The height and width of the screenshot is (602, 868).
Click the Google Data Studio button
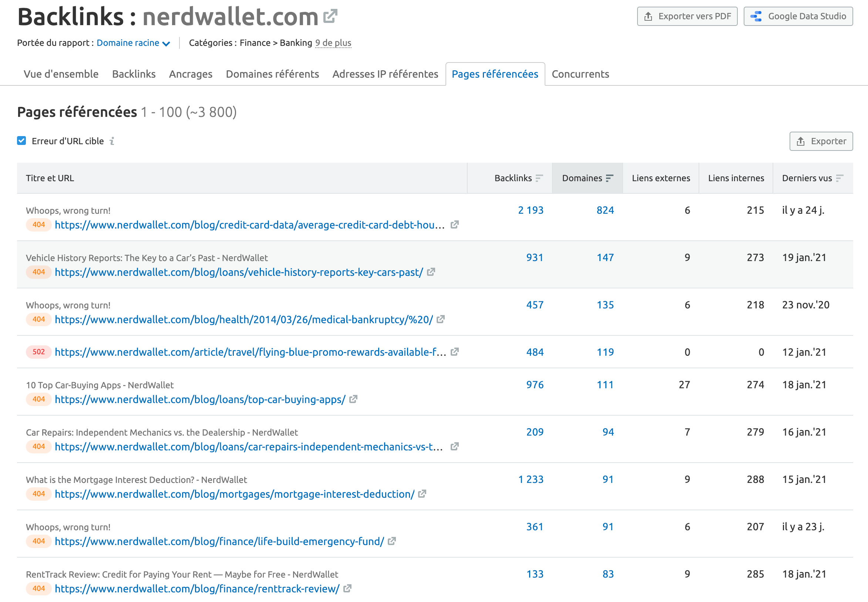coord(798,16)
